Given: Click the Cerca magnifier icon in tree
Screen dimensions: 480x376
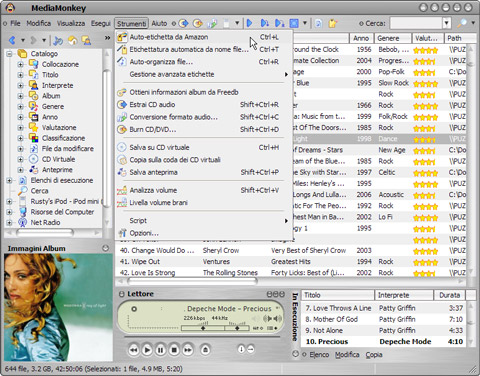Looking at the screenshot, I should (x=23, y=191).
